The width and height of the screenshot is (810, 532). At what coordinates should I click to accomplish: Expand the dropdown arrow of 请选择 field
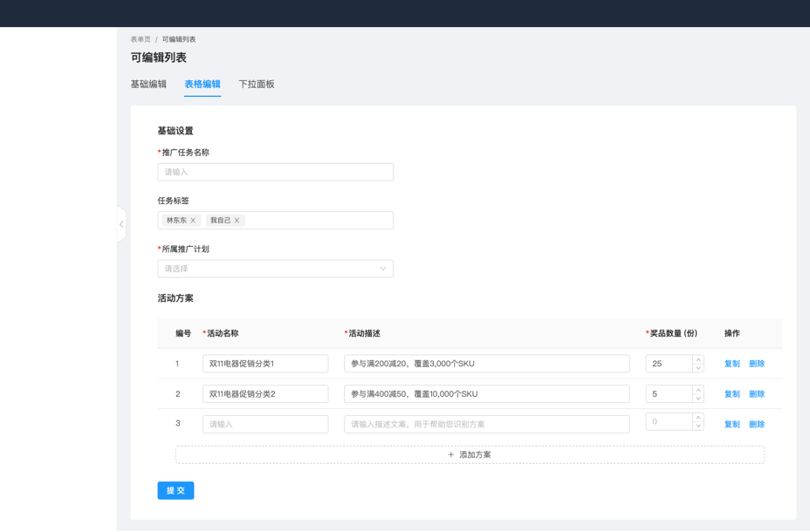tap(381, 267)
